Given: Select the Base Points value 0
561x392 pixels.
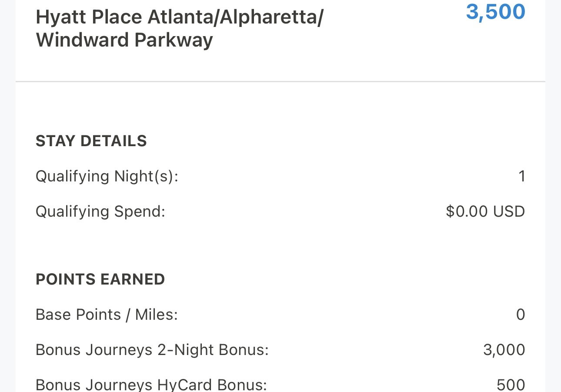Looking at the screenshot, I should 521,315.
